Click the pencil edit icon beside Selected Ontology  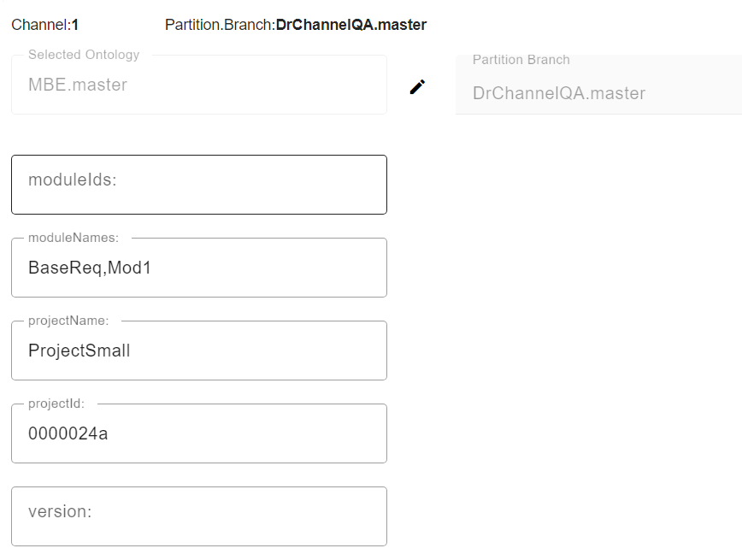pyautogui.click(x=417, y=86)
